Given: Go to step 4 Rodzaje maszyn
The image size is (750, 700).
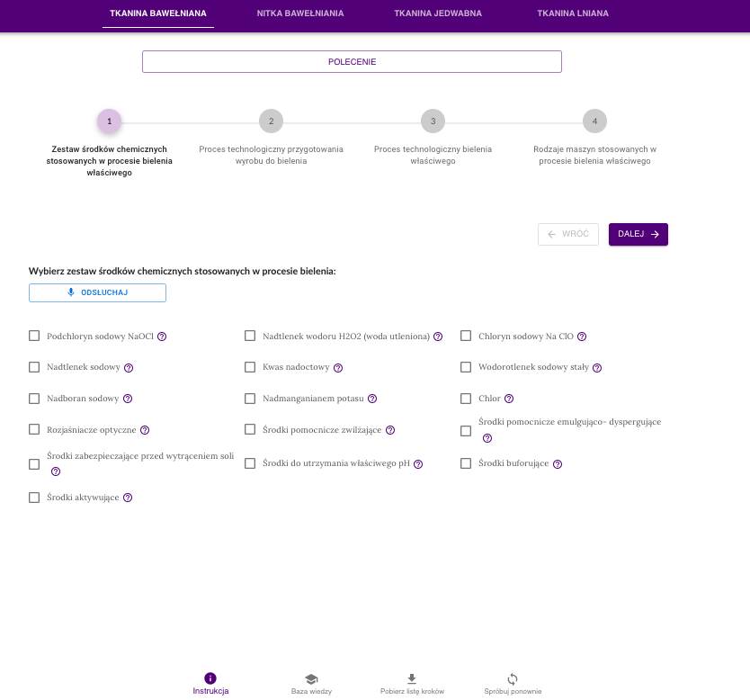Looking at the screenshot, I should coord(594,121).
